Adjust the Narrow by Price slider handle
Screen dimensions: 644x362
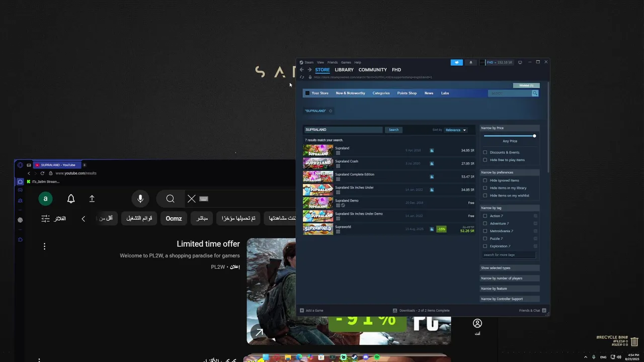click(x=534, y=136)
